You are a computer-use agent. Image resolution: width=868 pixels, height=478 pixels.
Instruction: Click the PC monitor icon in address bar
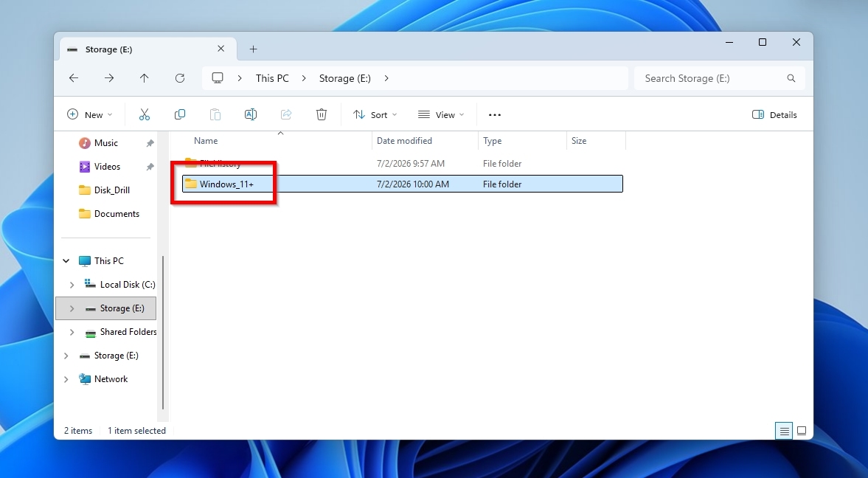(218, 78)
